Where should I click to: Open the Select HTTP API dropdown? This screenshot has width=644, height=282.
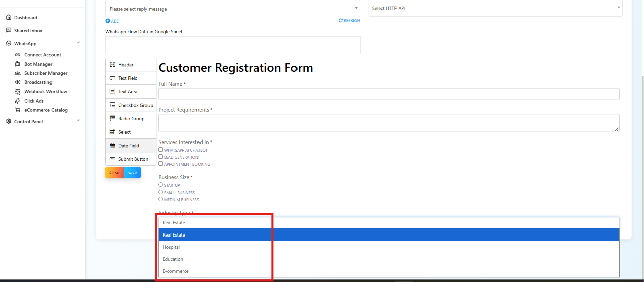coord(495,8)
